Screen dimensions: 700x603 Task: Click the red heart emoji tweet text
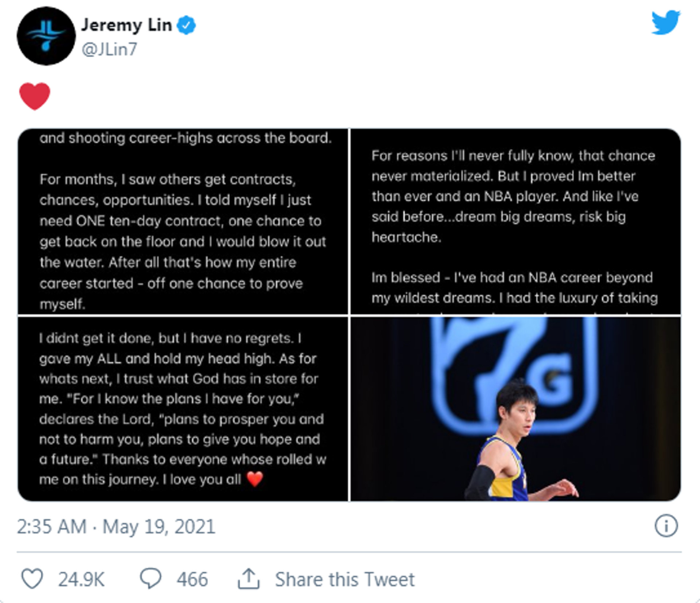point(35,96)
